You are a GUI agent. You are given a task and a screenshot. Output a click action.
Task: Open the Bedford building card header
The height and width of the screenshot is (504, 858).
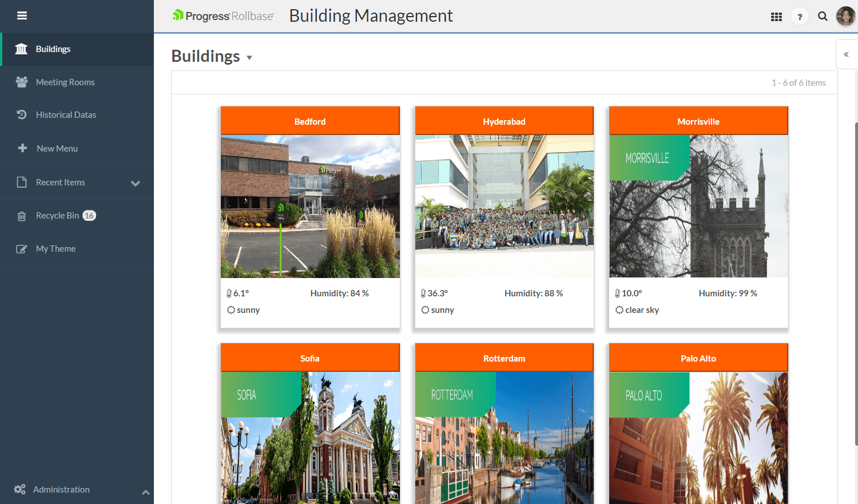coord(310,121)
